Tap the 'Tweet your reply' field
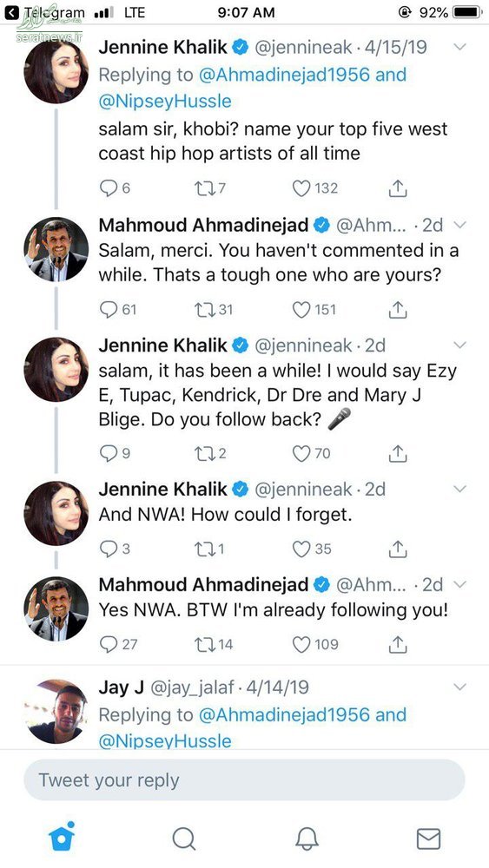This screenshot has height=868, width=489. 244,780
